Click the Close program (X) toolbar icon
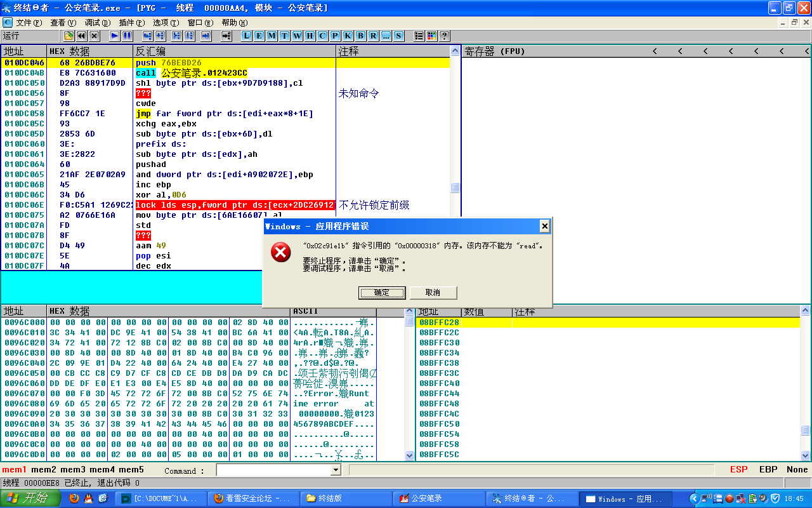812x508 pixels. point(95,36)
